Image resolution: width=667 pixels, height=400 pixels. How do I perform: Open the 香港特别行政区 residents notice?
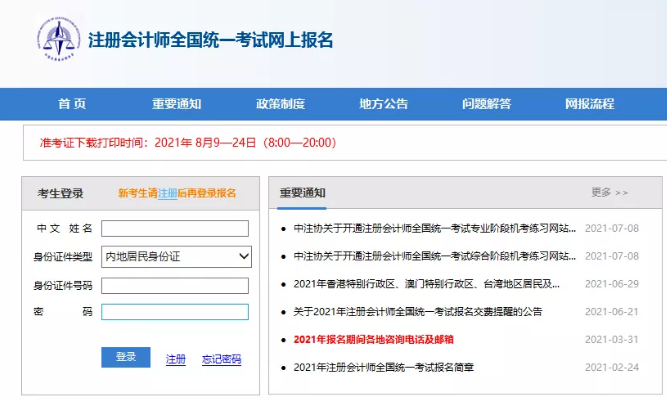(426, 283)
